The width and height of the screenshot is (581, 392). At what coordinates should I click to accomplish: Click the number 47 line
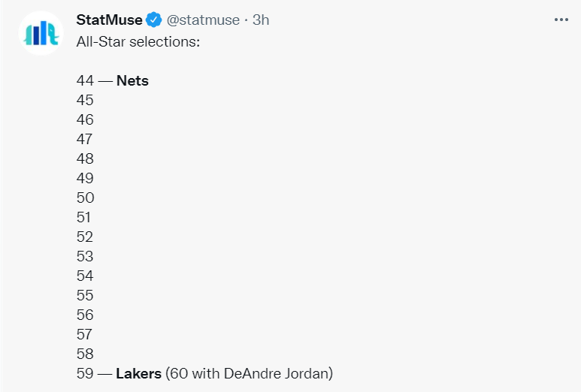pos(84,139)
